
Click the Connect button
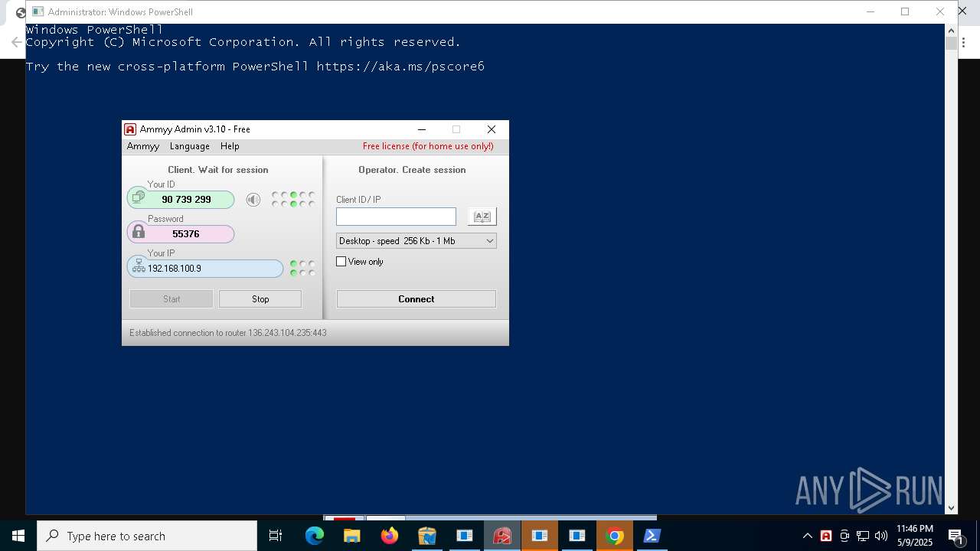pyautogui.click(x=416, y=299)
